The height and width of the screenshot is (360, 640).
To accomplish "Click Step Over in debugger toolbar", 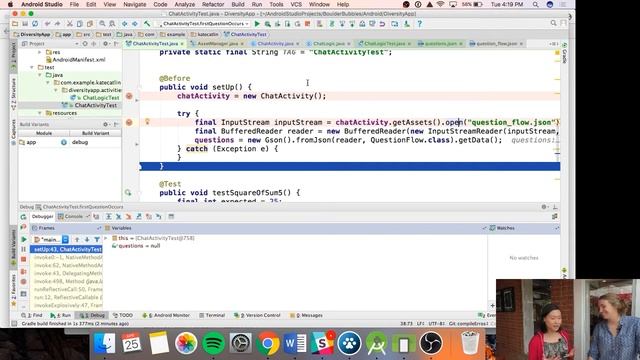I will click(109, 217).
